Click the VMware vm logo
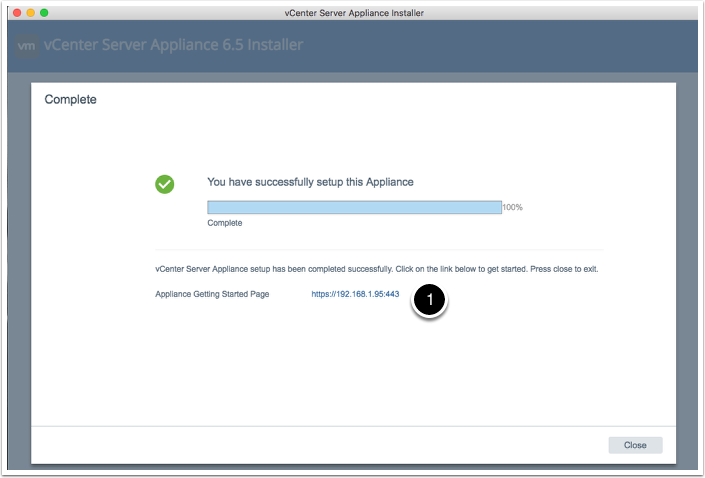The height and width of the screenshot is (478, 705). pos(27,45)
